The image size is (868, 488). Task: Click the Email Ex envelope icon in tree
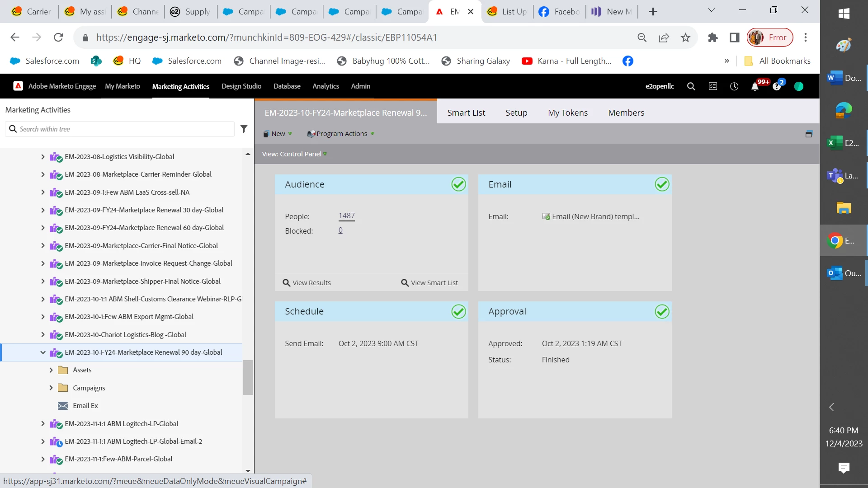(63, 406)
